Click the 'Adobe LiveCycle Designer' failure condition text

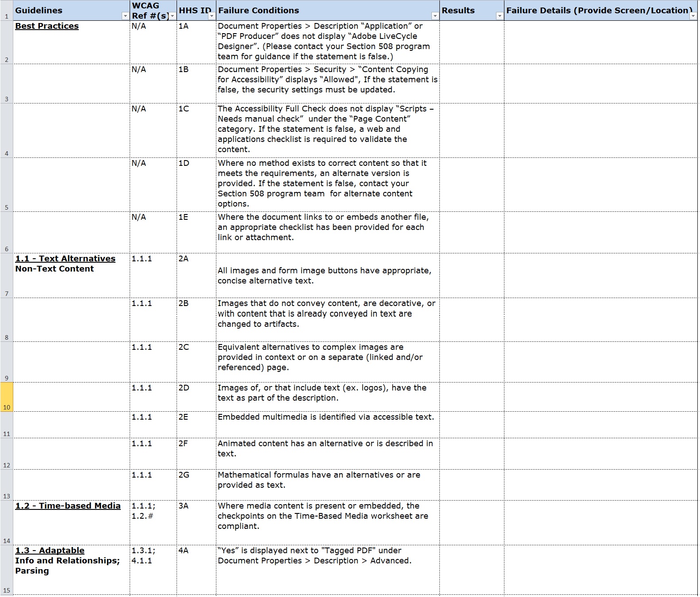(328, 42)
